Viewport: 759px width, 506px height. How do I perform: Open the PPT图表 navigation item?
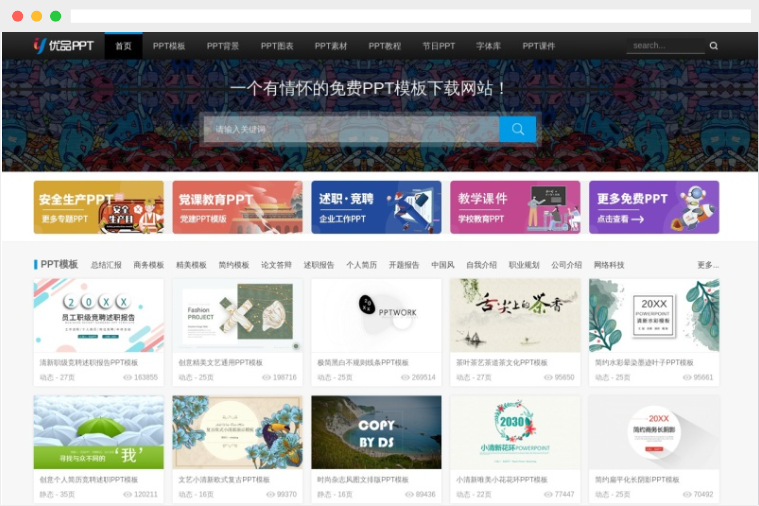277,46
